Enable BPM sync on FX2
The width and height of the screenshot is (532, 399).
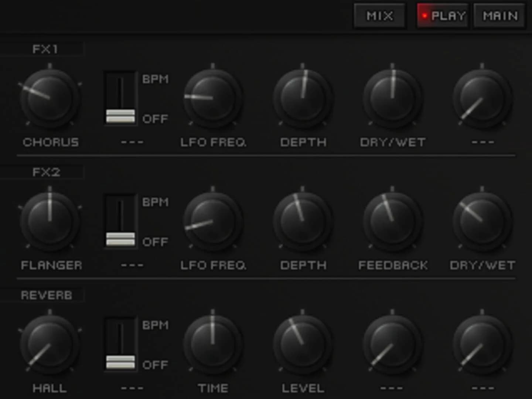[120, 222]
